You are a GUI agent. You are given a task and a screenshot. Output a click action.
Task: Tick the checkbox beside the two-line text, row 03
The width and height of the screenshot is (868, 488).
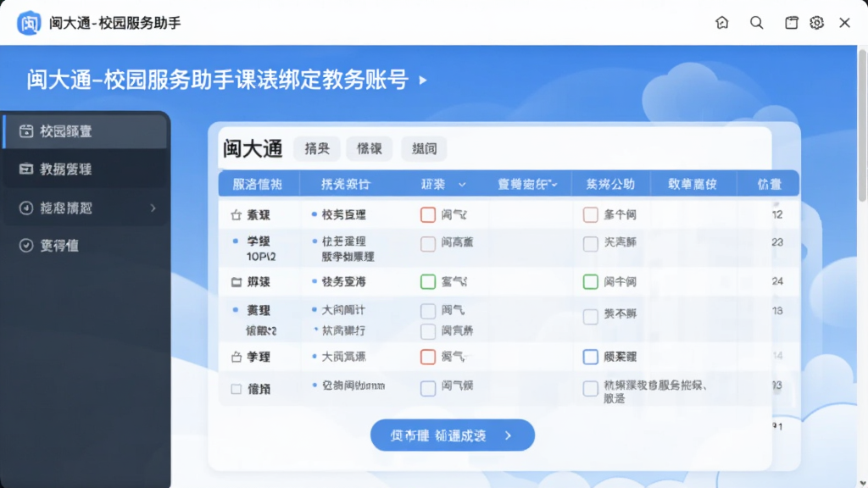591,388
